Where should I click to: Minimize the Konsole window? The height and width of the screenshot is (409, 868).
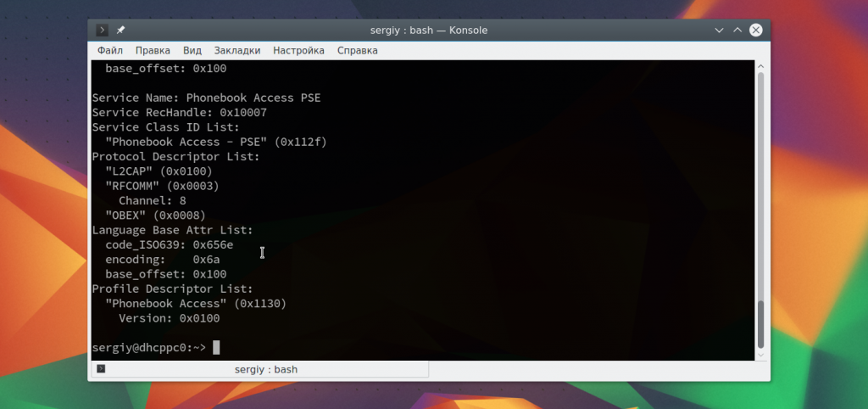coord(719,30)
